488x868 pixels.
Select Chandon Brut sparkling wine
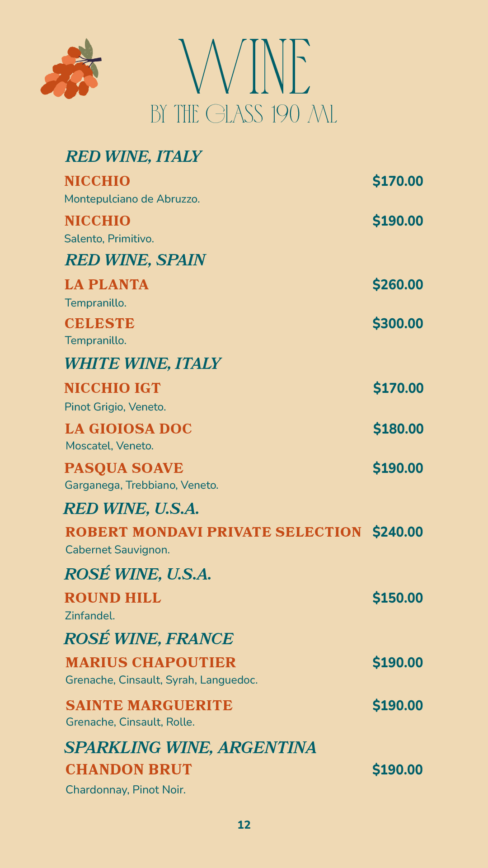pos(129,769)
